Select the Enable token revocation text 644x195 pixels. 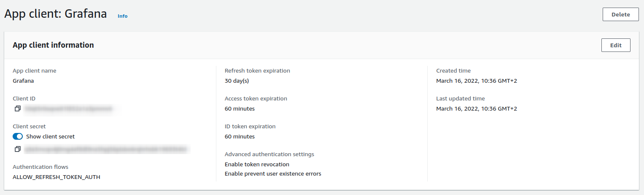pyautogui.click(x=257, y=164)
